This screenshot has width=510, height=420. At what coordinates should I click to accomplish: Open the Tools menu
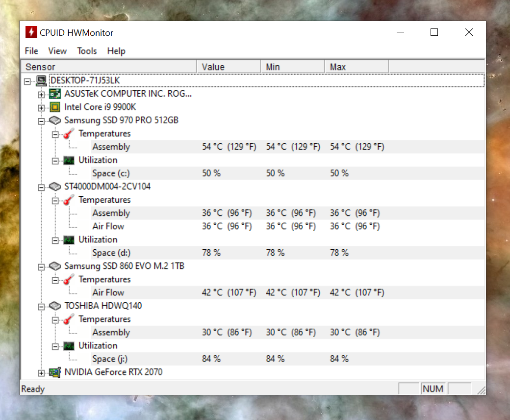click(87, 51)
